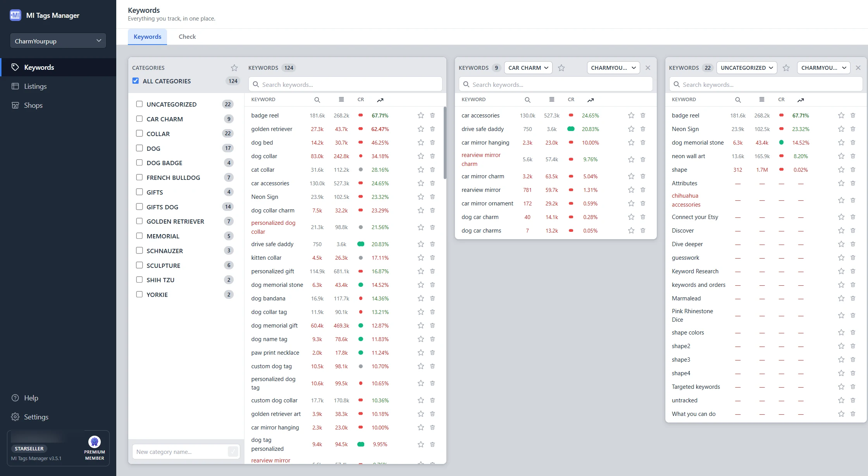
Task: Close the Car Charm keywords panel
Action: point(648,68)
